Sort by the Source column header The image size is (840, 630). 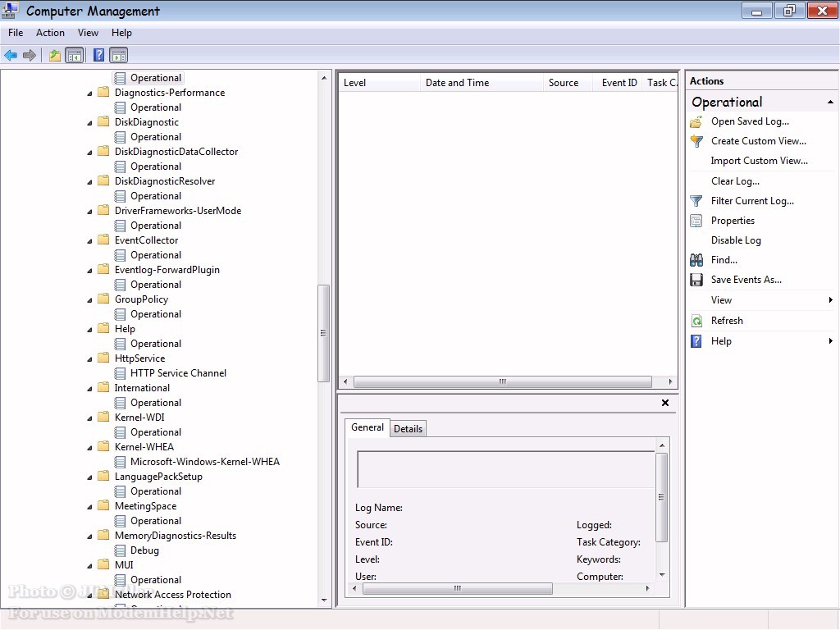tap(568, 83)
